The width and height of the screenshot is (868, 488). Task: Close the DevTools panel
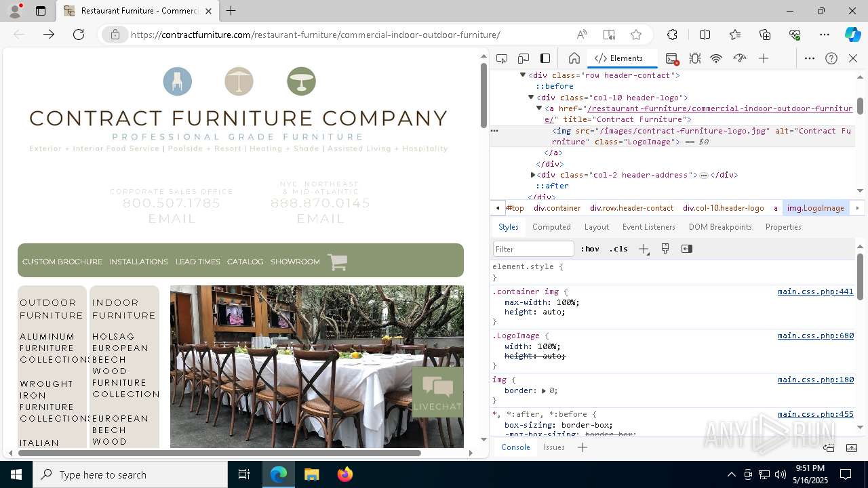[x=853, y=58]
